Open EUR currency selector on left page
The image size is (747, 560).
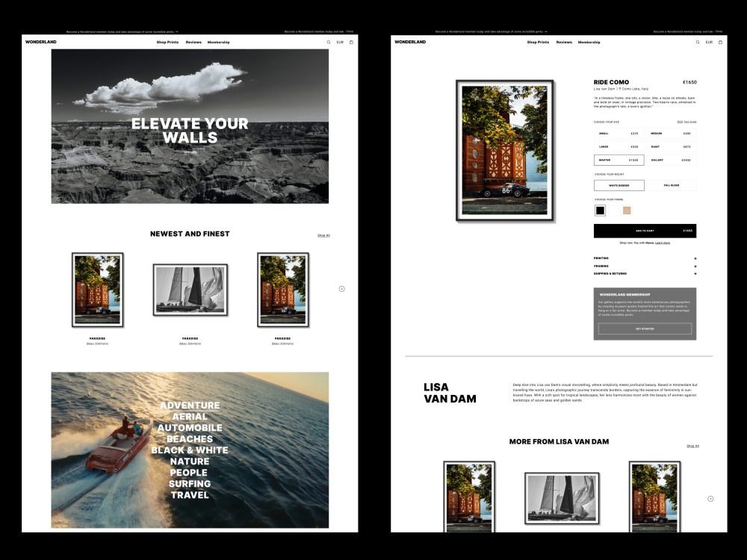[x=340, y=43]
